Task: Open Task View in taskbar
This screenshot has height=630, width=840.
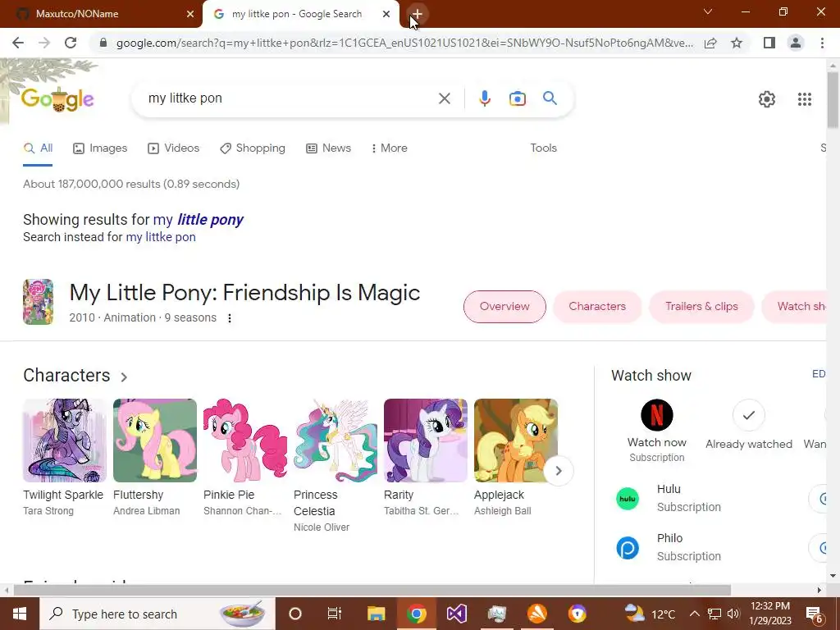Action: pyautogui.click(x=335, y=614)
